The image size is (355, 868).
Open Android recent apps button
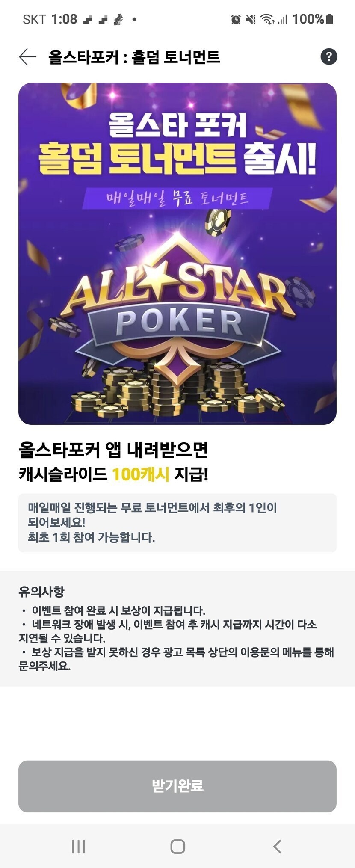pyautogui.click(x=78, y=846)
